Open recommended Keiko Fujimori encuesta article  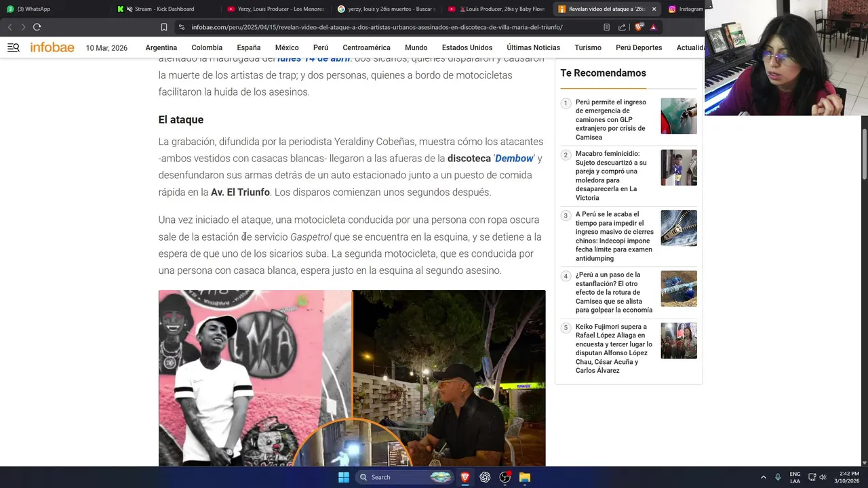[614, 348]
